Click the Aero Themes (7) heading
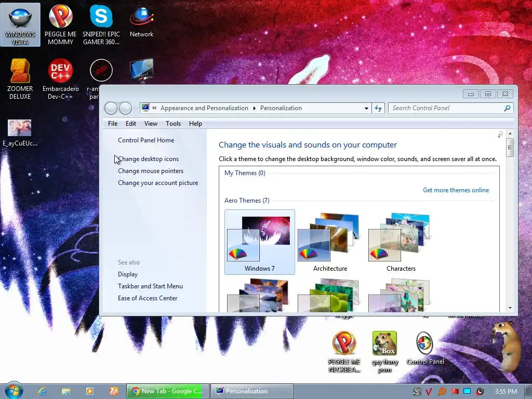 click(x=247, y=201)
